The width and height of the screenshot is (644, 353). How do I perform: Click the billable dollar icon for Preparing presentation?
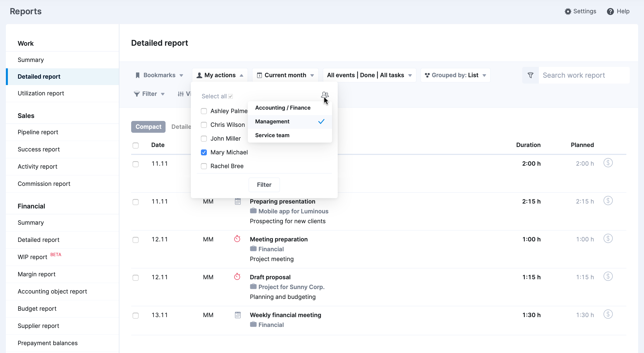608,201
